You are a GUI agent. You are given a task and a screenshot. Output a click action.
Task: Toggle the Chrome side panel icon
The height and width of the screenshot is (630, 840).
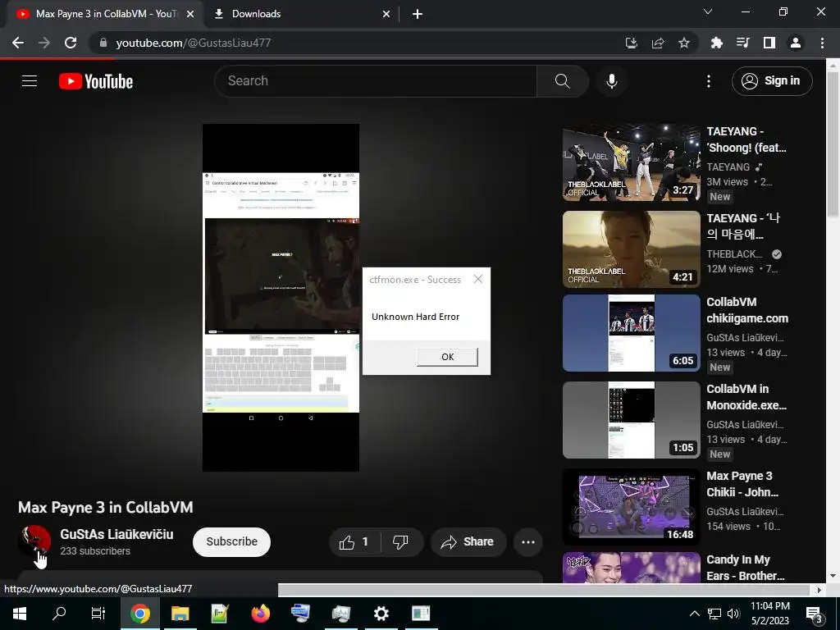coord(769,43)
